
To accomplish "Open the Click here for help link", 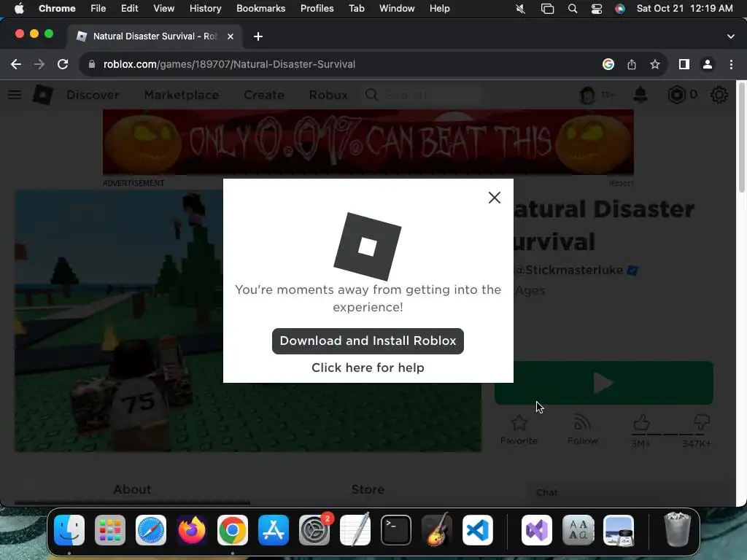I will pos(368,367).
